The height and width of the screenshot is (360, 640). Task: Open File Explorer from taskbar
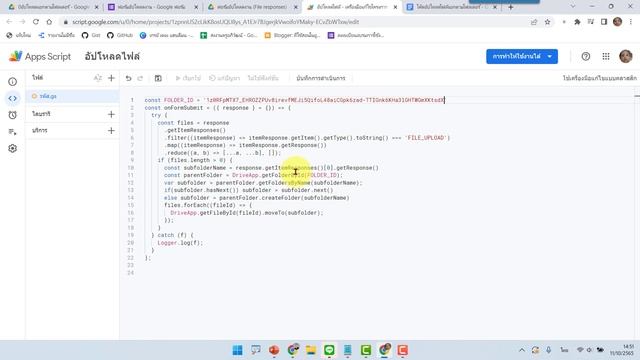[311, 350]
